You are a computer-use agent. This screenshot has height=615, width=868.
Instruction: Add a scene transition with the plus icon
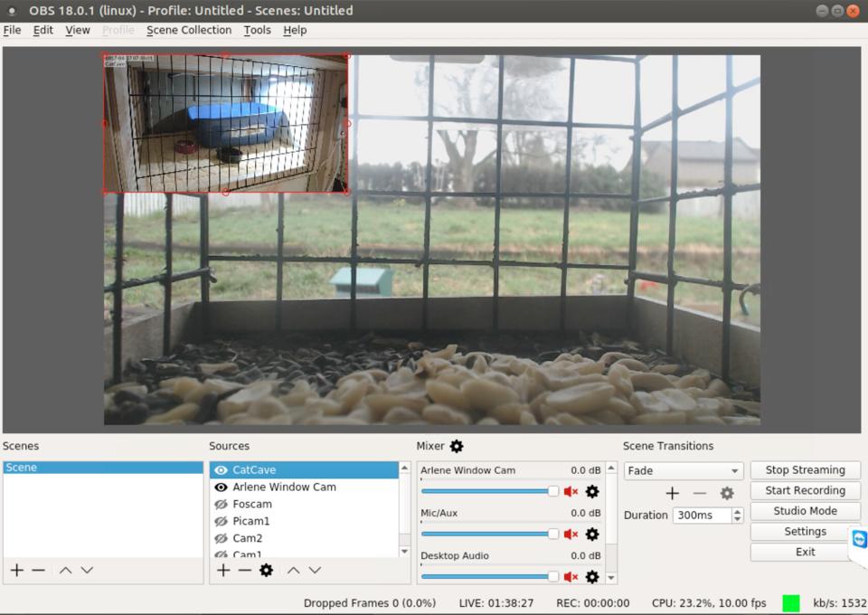point(672,493)
